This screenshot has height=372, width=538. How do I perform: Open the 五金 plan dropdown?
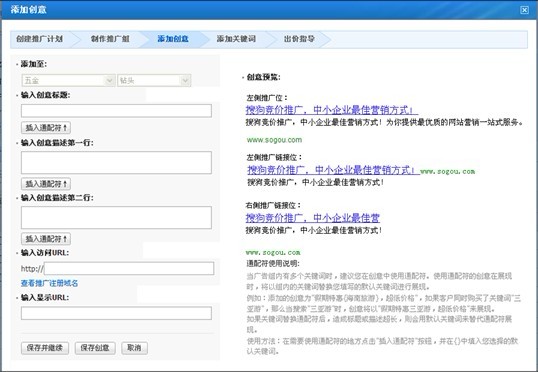[68, 81]
